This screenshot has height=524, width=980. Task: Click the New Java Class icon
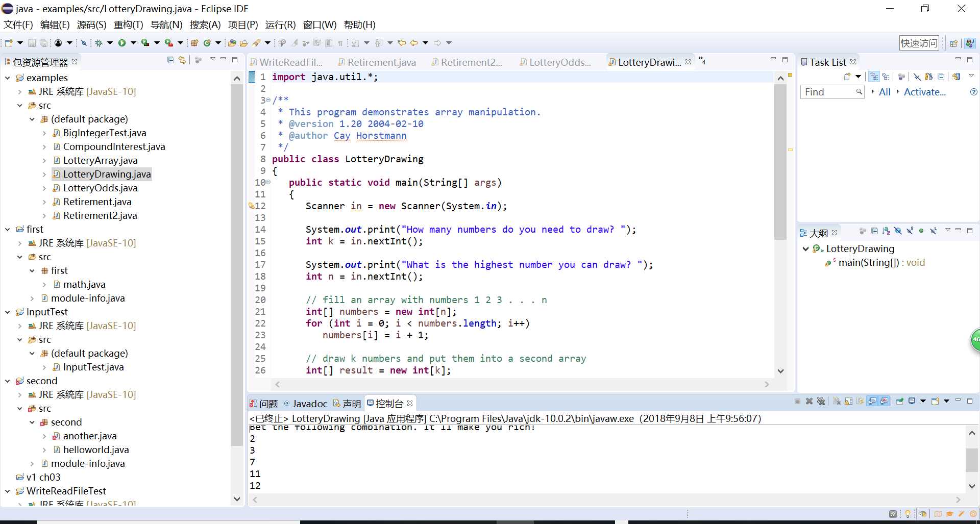[207, 43]
